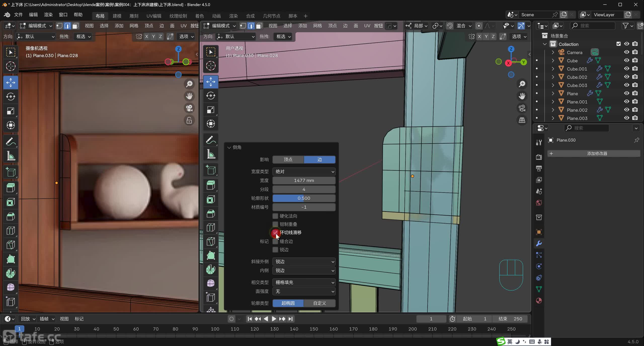This screenshot has width=644, height=346.
Task: Hide Cube.002 using its eye icon
Action: tap(626, 77)
